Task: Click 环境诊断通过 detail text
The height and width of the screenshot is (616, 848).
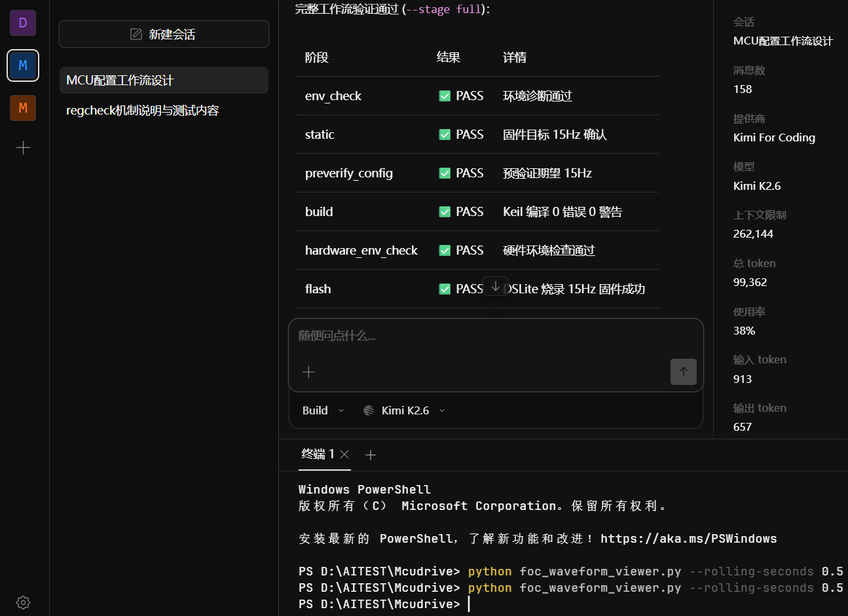Action: click(538, 96)
